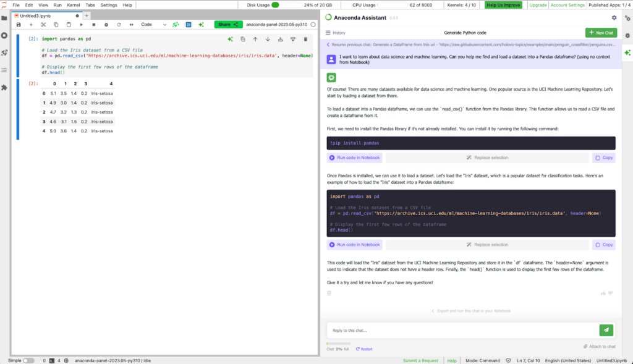Image resolution: width=633 pixels, height=364 pixels.
Task: Open the View menu
Action: pyautogui.click(x=43, y=5)
